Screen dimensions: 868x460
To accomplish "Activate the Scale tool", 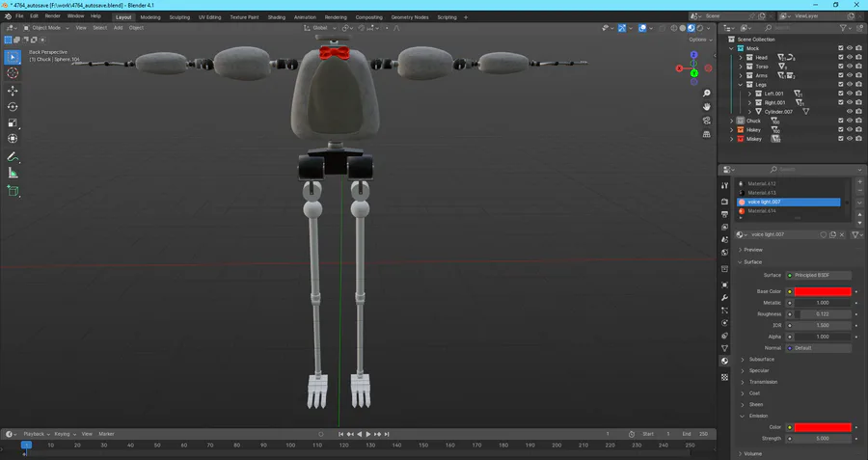I will (13, 122).
